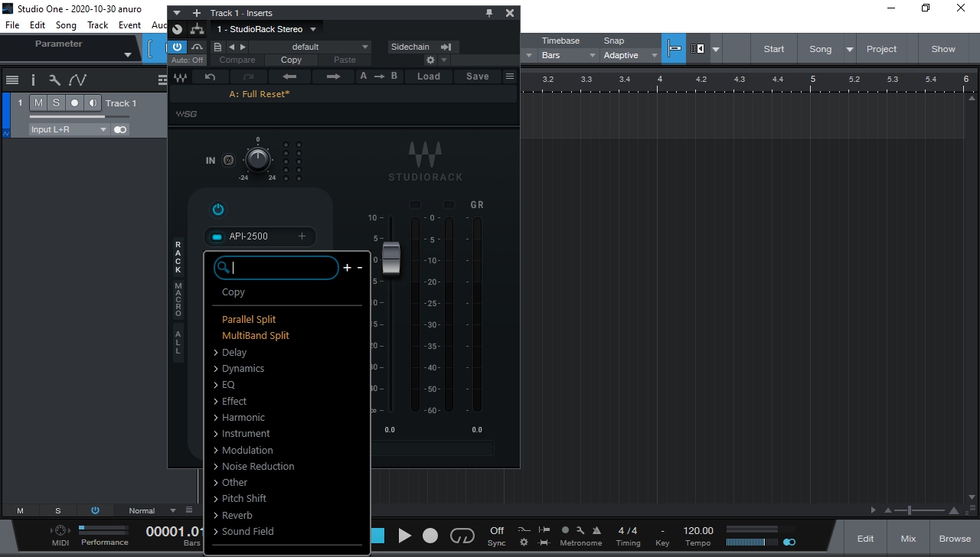Pin the Track 1 Inserts window
980x557 pixels.
pyautogui.click(x=490, y=13)
